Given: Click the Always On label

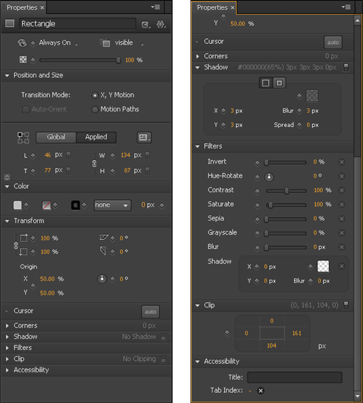Looking at the screenshot, I should (x=55, y=43).
